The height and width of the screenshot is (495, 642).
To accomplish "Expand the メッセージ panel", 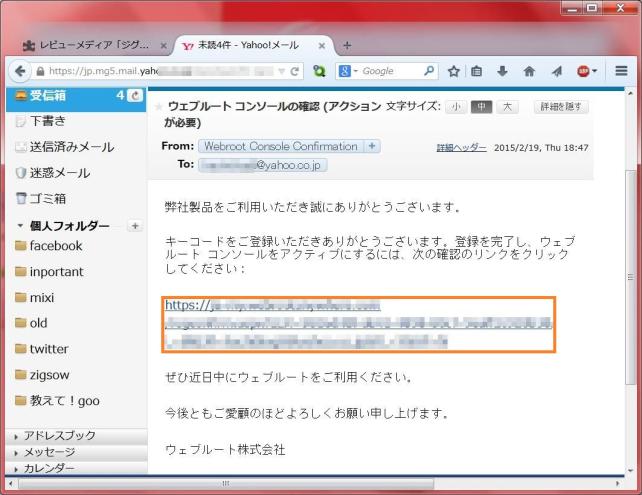I will [77, 452].
